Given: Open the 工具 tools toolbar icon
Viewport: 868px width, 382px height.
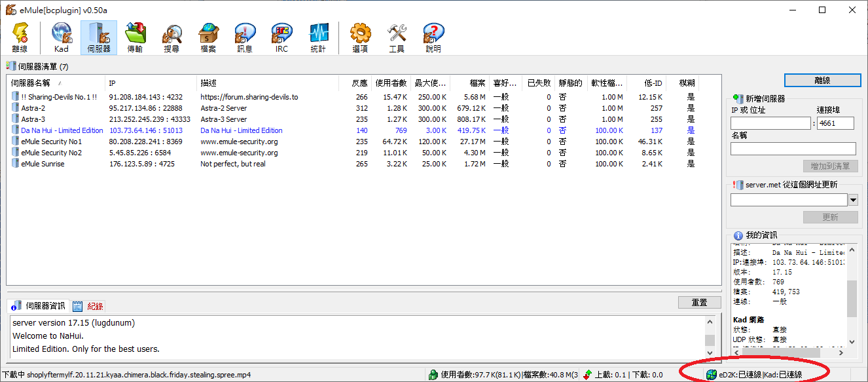Looking at the screenshot, I should tap(397, 37).
